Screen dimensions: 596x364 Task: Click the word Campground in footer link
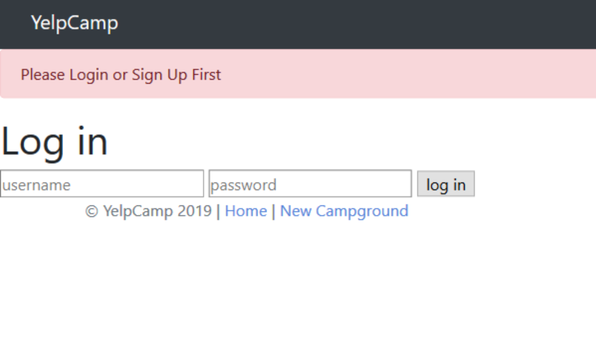pos(362,212)
